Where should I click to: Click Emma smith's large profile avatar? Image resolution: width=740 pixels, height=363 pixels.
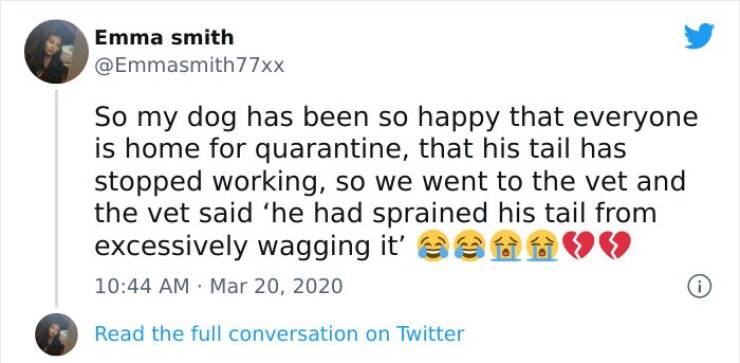click(56, 51)
